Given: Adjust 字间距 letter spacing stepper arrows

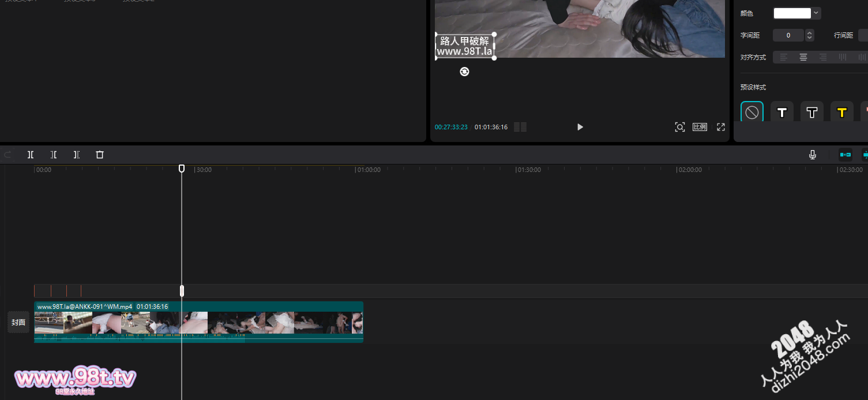Looking at the screenshot, I should (x=810, y=35).
